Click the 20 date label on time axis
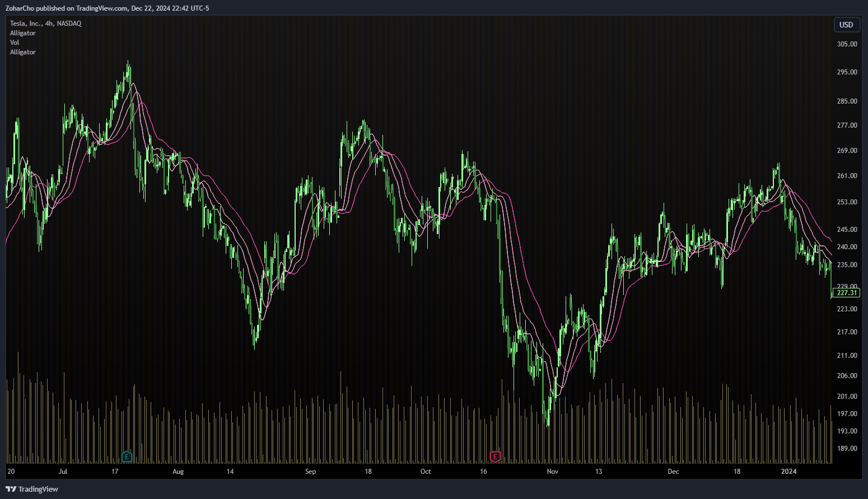Screen dimensions: 868x499 [11, 472]
